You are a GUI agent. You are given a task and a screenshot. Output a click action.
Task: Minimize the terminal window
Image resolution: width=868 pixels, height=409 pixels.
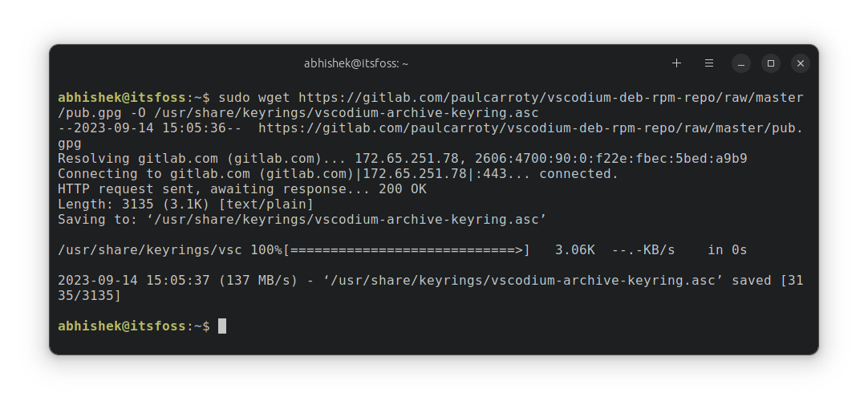coord(740,63)
